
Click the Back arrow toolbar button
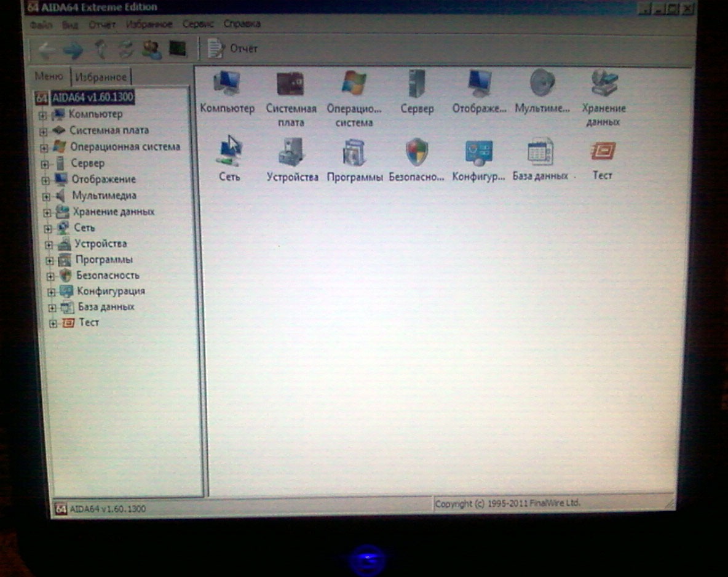click(x=47, y=50)
